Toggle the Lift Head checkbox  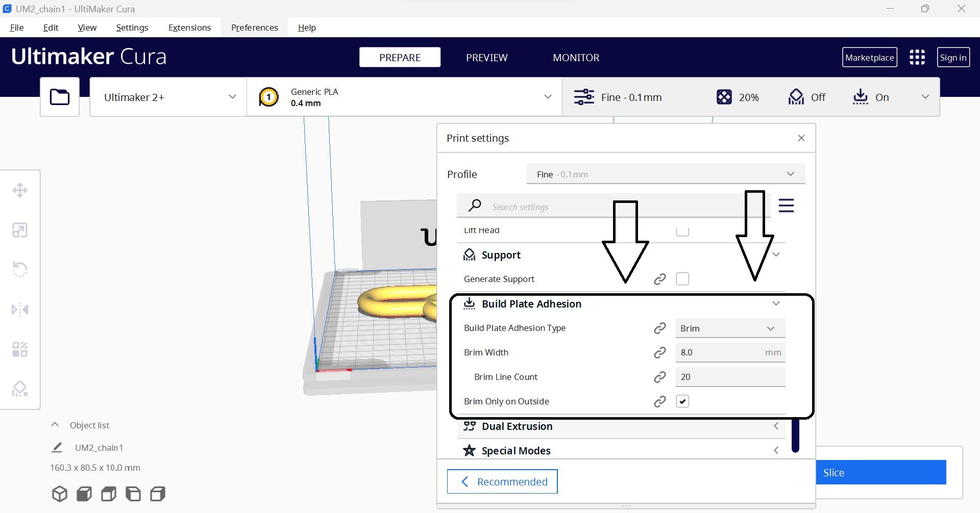click(x=682, y=231)
